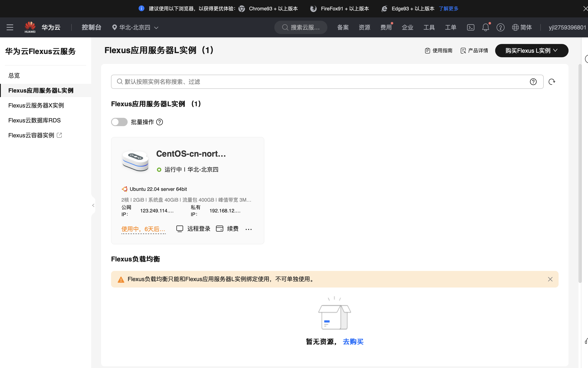Switch language via 简体 selector
588x368 pixels.
point(522,27)
